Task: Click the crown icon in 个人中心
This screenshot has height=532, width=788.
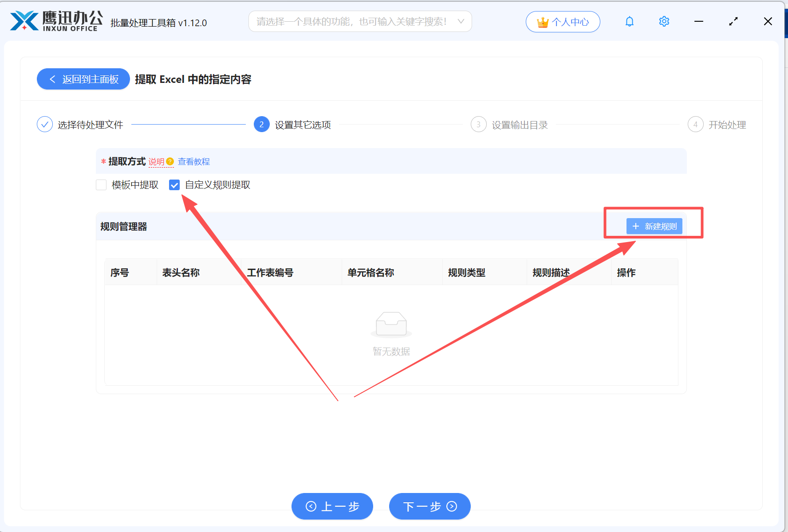Action: click(542, 21)
